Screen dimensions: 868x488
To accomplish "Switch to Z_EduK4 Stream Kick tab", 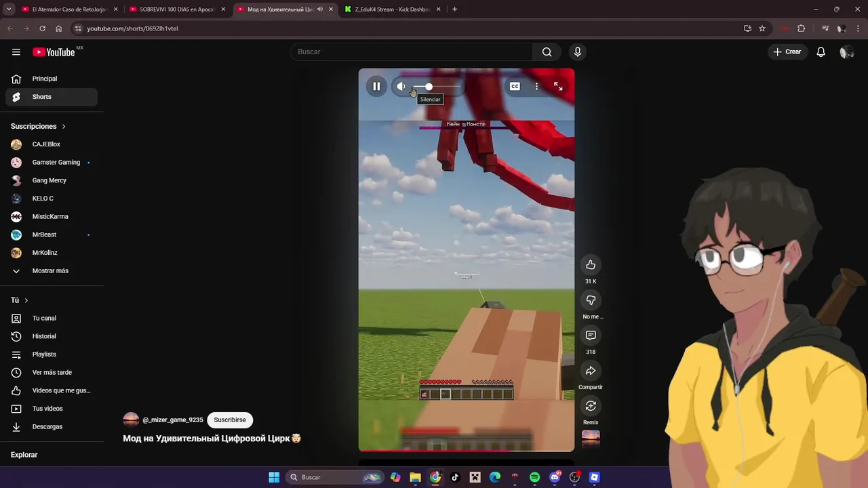I will (x=393, y=9).
